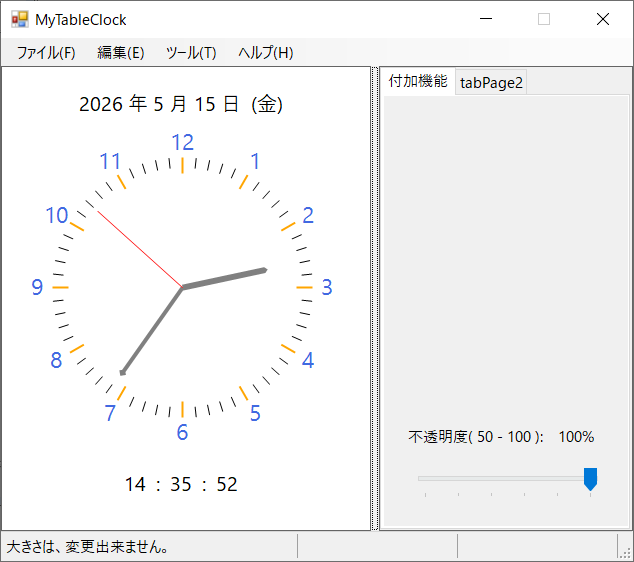Click the clock numeral 5

coord(255,413)
